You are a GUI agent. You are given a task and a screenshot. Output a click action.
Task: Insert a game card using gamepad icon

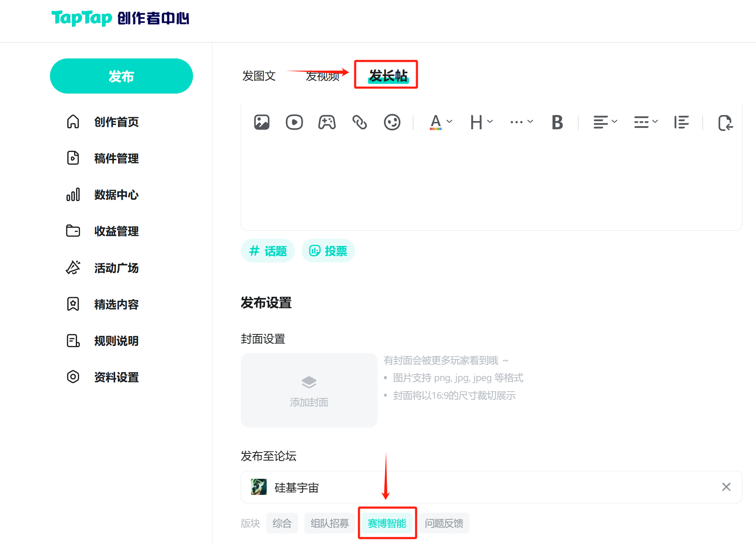[327, 122]
